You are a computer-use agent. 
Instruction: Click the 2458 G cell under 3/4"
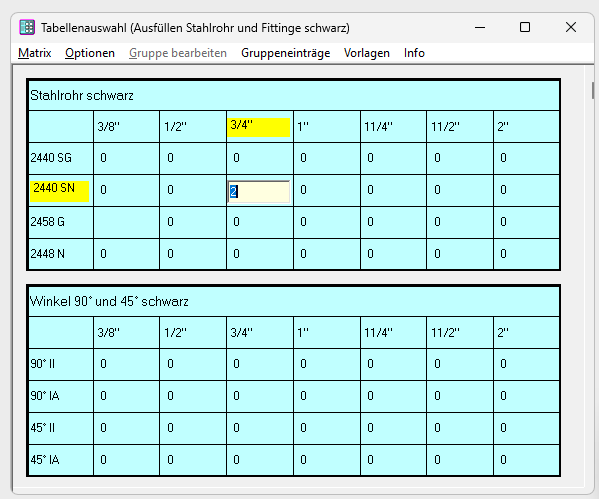tap(259, 222)
